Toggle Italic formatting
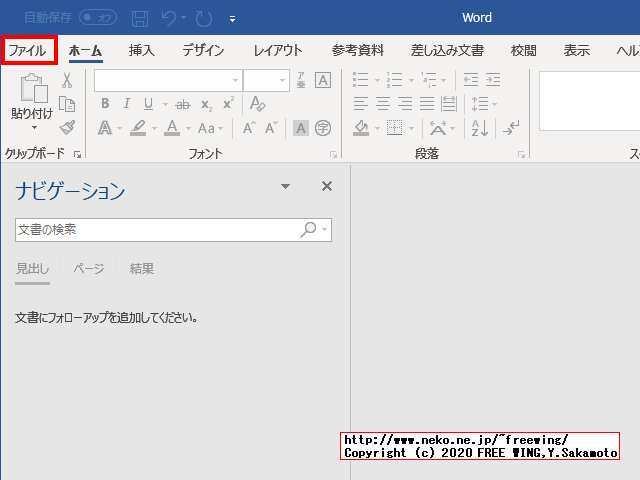This screenshot has height=480, width=640. tap(127, 104)
